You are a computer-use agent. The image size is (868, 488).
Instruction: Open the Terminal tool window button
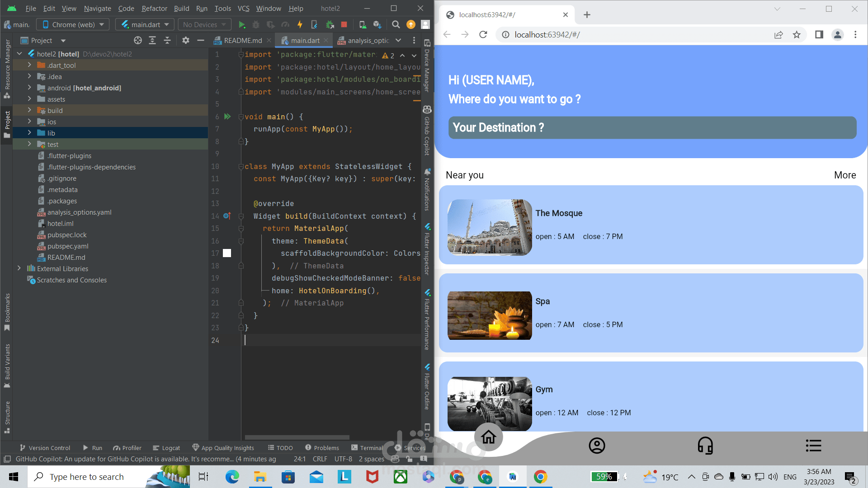(x=367, y=448)
